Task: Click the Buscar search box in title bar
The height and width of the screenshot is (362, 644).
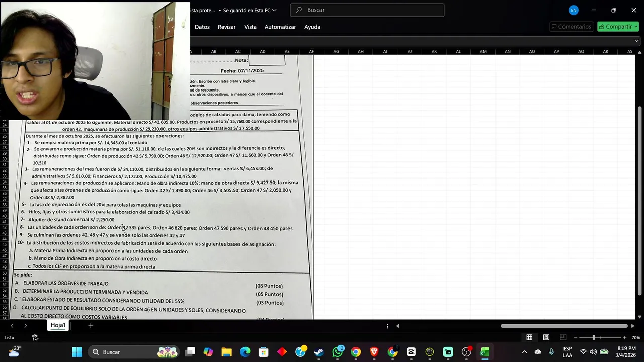Action: tap(367, 10)
